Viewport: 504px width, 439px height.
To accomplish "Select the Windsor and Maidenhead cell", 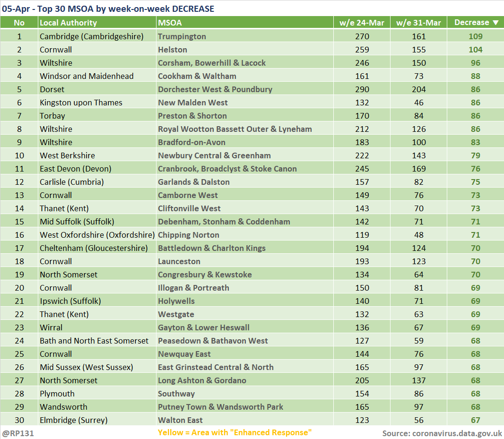I will 87,76.
